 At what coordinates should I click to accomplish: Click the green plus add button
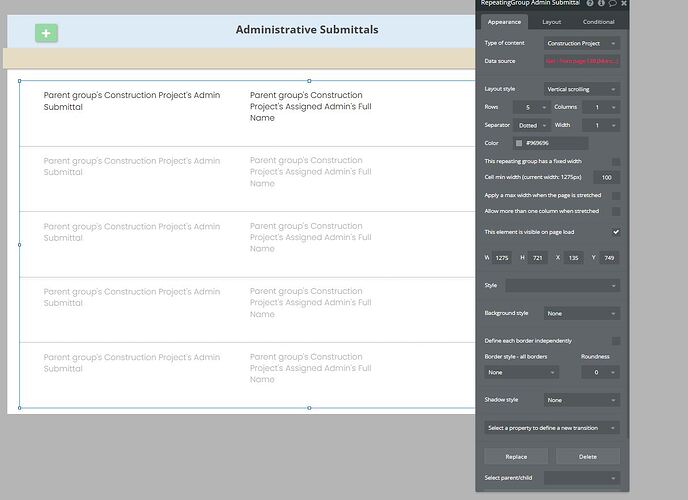pos(46,33)
